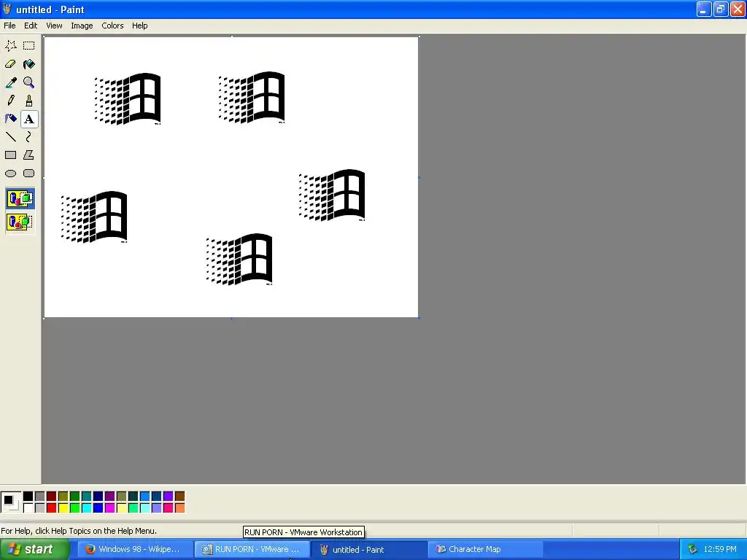Select the rectangular Select tool
Screen dimensions: 747x560
[29, 46]
